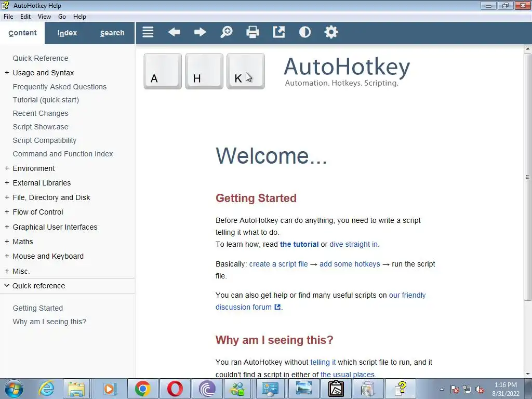Click the zoom magnifier icon in toolbar
Screen dimensions: 532x399
pyautogui.click(x=227, y=32)
